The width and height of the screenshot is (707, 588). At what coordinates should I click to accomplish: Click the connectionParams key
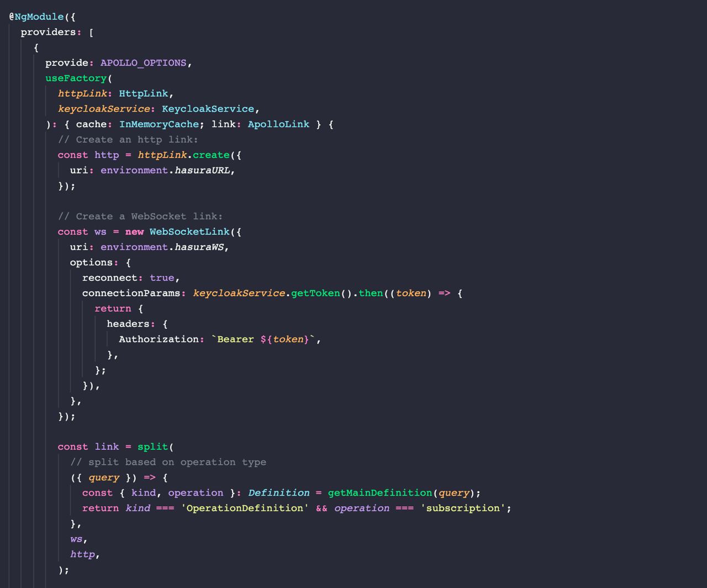131,293
